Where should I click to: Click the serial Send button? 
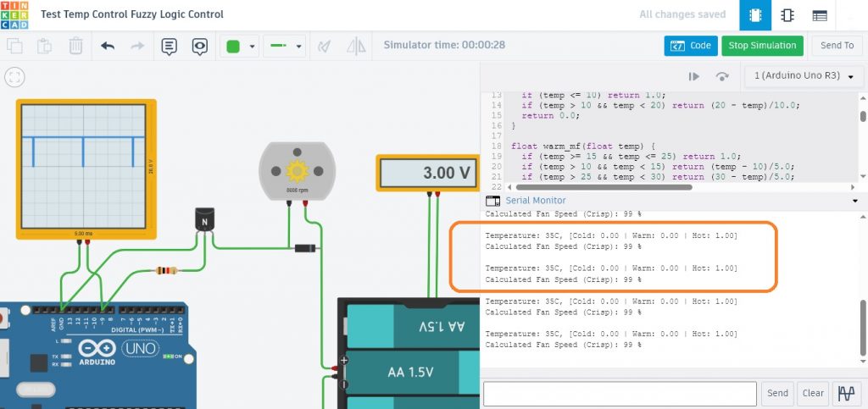(x=777, y=394)
